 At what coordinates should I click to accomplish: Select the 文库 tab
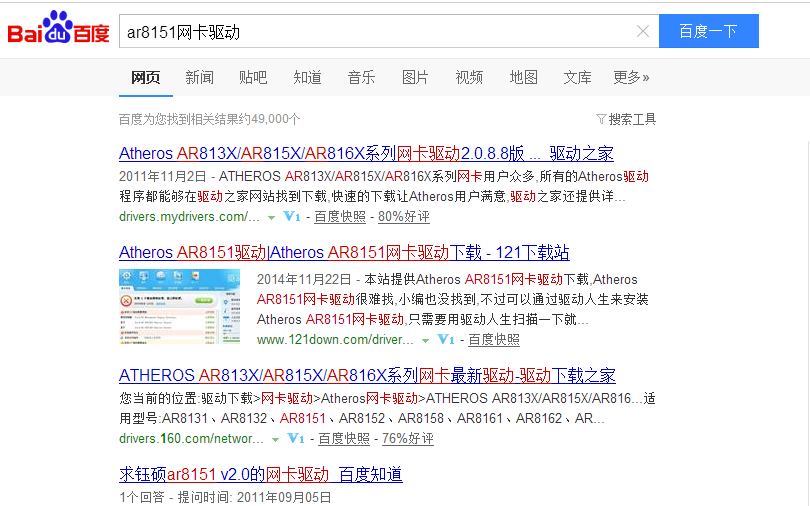point(577,77)
